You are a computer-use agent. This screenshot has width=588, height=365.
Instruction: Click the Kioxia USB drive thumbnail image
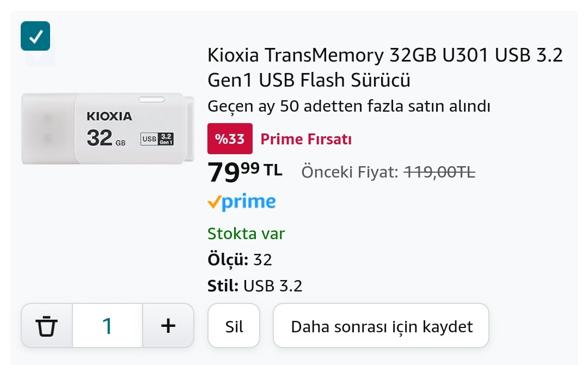[108, 129]
